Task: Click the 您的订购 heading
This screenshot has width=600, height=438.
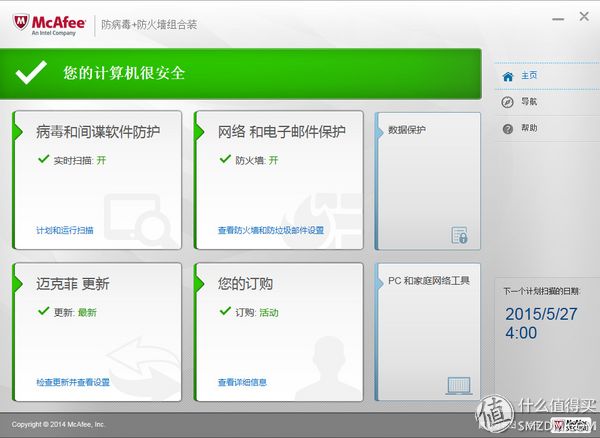Action: click(x=245, y=284)
